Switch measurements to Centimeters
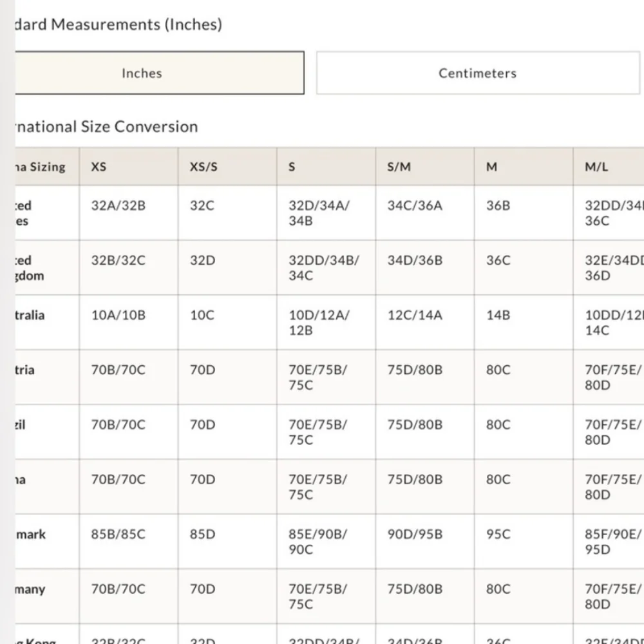Screen dimensions: 644x644 (478, 73)
